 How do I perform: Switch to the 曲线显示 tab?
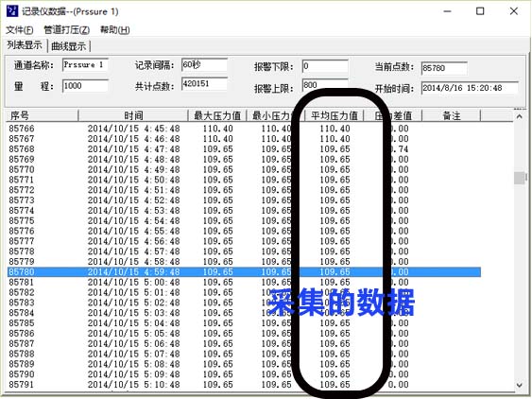(x=69, y=46)
